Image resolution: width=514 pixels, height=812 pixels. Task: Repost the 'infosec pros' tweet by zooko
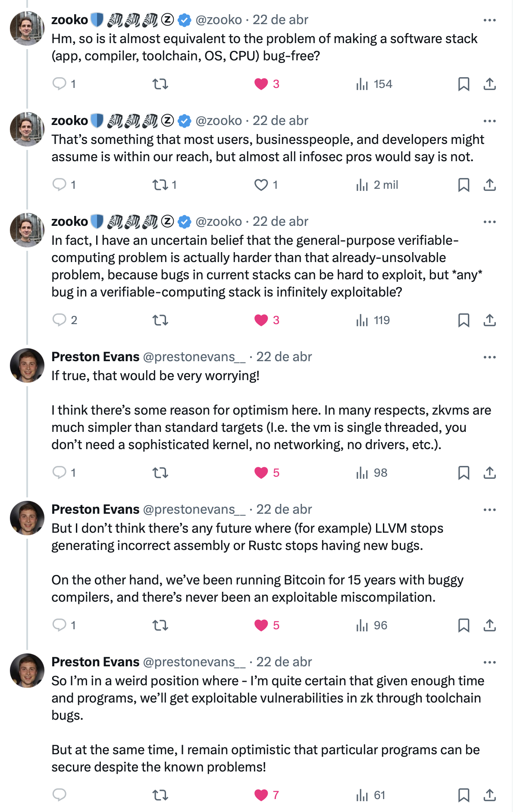click(x=160, y=185)
